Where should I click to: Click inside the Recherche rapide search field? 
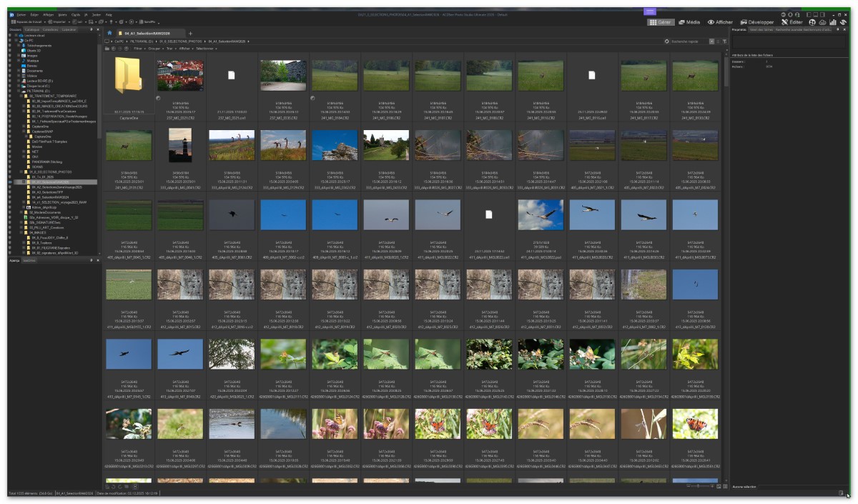688,42
